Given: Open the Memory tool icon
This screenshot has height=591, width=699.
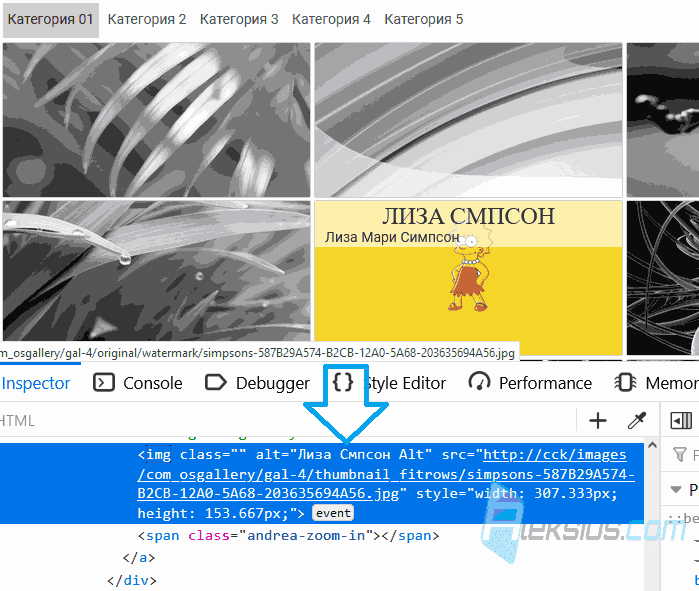Looking at the screenshot, I should point(625,383).
